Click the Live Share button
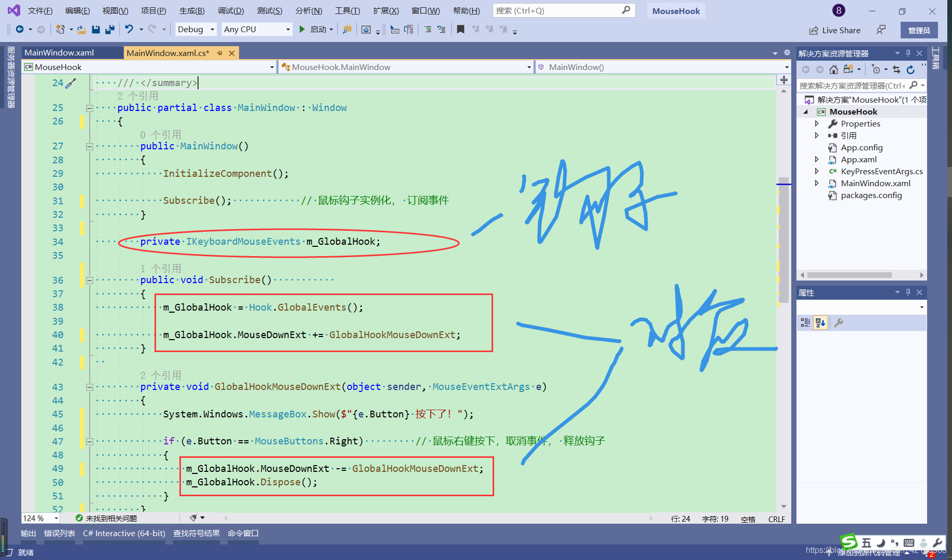The width and height of the screenshot is (952, 560). [x=835, y=30]
